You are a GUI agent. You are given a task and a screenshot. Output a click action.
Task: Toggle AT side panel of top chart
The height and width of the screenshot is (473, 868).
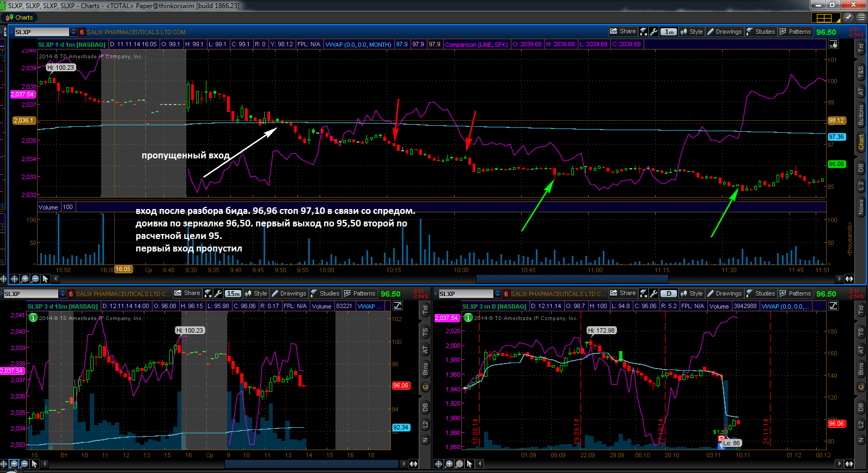(861, 91)
